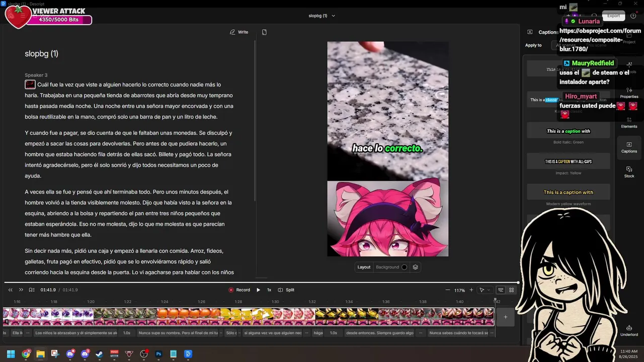This screenshot has width=644, height=362.
Task: Click the 1:30 mark on the ruler
Action: [x=275, y=302]
